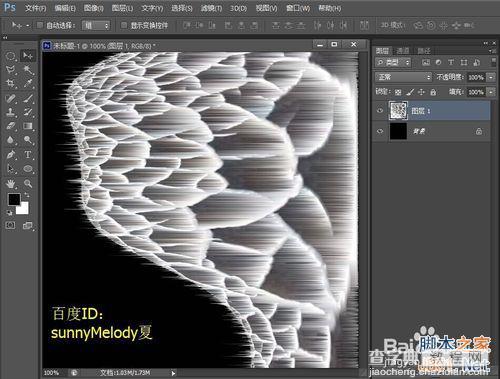Image resolution: width=500 pixels, height=379 pixels.
Task: Toggle lock transparent pixels
Action: click(x=398, y=92)
